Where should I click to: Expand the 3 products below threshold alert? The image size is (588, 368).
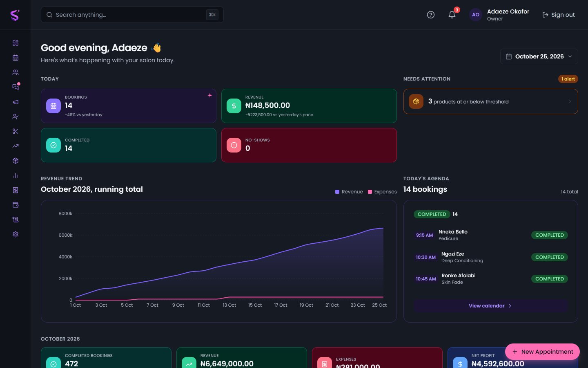491,101
